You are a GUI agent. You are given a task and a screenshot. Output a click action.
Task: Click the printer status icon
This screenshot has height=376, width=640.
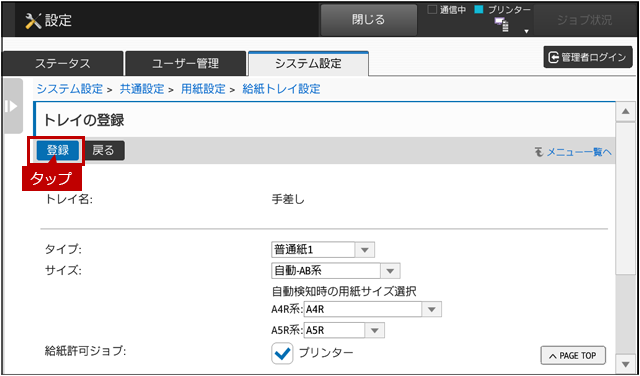502,25
